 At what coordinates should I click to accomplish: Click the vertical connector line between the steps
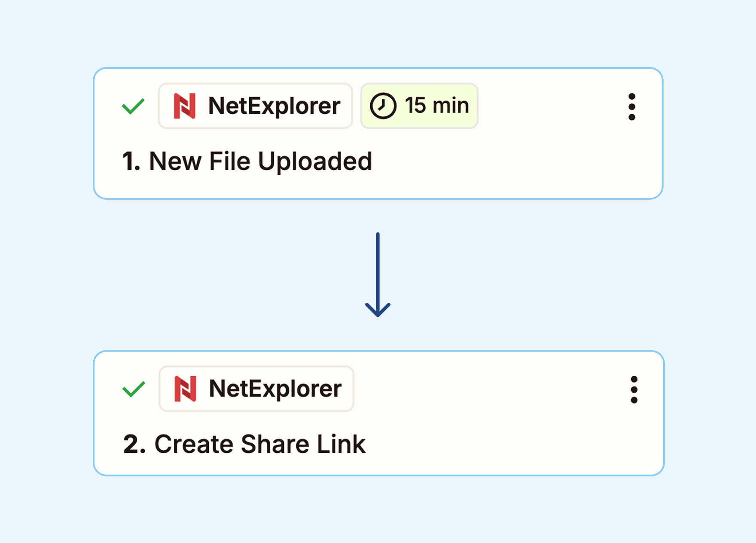(x=378, y=266)
